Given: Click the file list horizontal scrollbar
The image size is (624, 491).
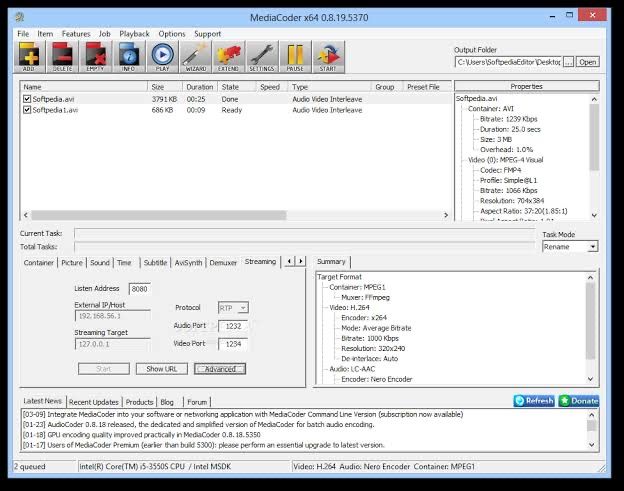Looking at the screenshot, I should click(236, 215).
